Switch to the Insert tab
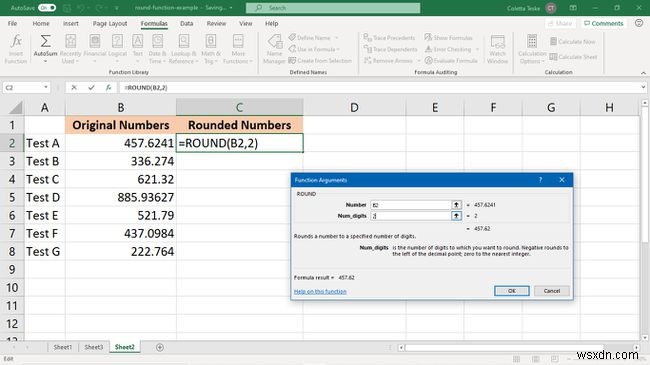The width and height of the screenshot is (650, 365). click(x=71, y=24)
